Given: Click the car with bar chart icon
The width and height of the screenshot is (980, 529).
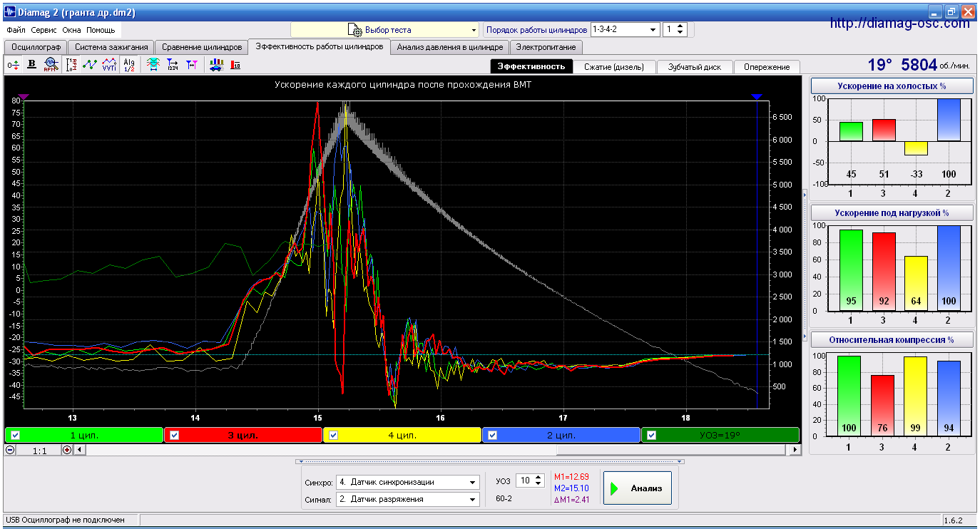Looking at the screenshot, I should [216, 65].
